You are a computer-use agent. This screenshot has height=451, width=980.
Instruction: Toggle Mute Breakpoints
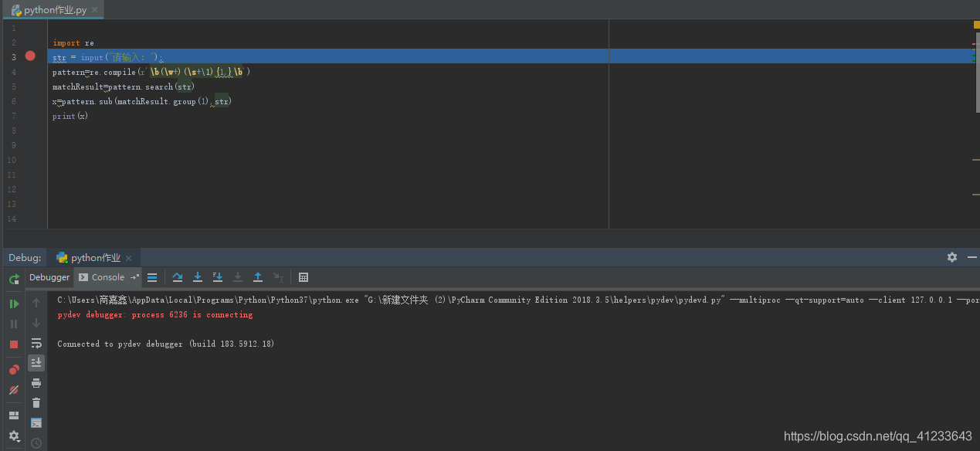tap(13, 390)
